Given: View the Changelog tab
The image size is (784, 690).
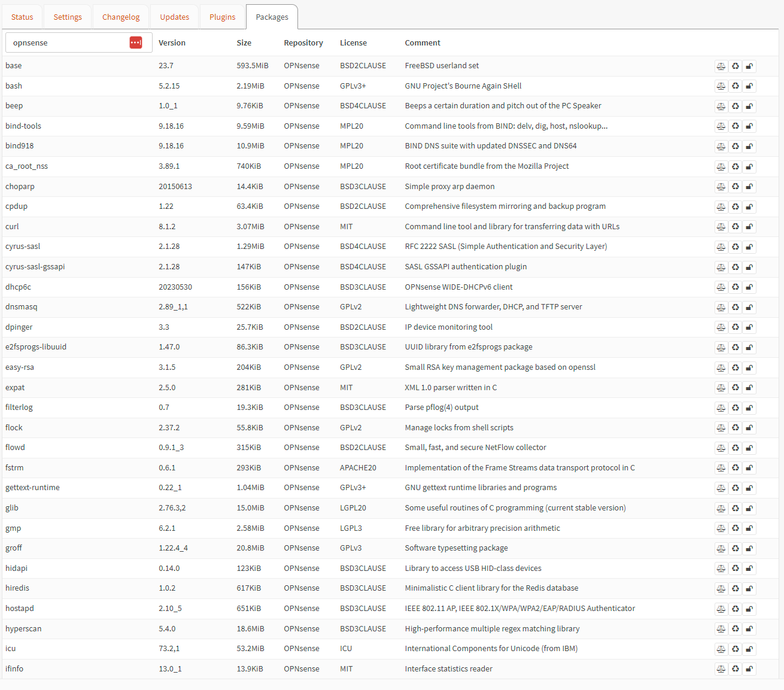Looking at the screenshot, I should click(121, 17).
